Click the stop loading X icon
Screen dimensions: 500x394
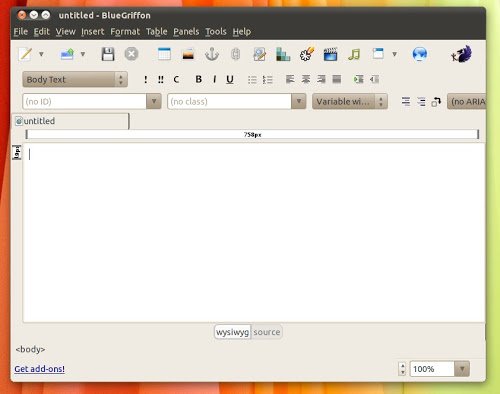click(131, 54)
